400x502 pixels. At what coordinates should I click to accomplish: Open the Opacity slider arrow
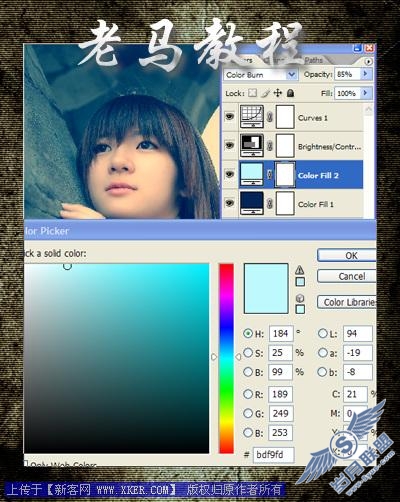coord(366,74)
